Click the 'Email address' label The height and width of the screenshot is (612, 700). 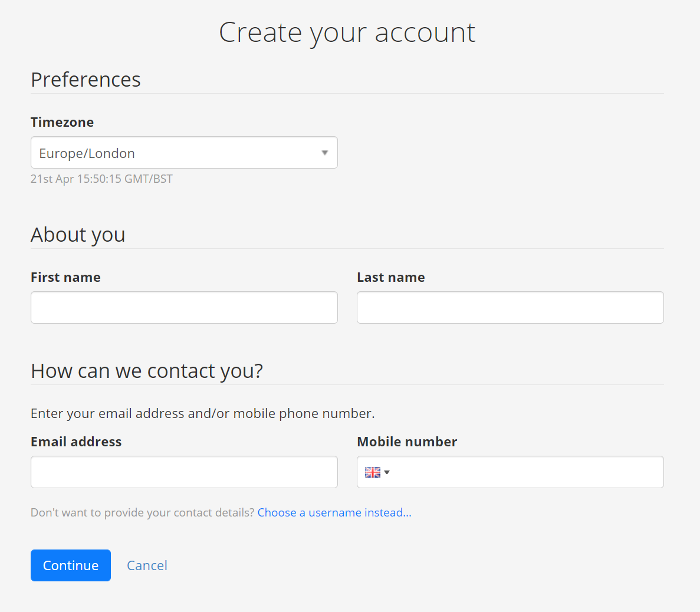[76, 442]
